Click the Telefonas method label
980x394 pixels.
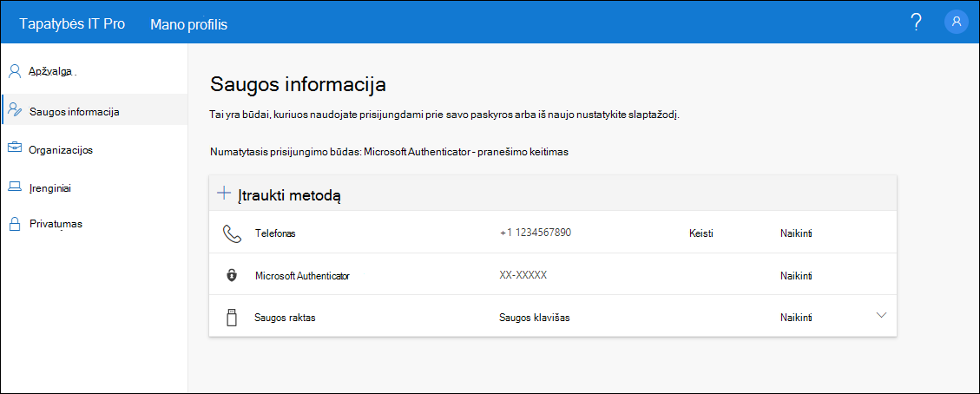click(x=275, y=233)
